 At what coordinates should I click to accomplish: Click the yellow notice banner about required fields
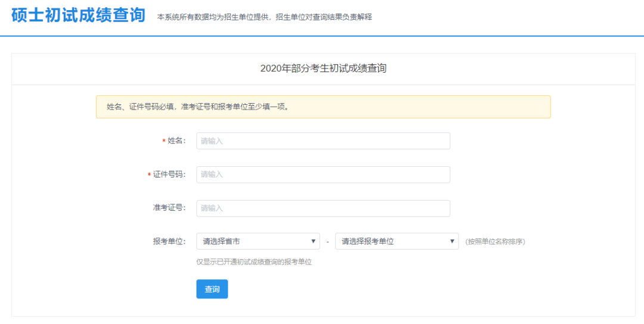(x=323, y=107)
